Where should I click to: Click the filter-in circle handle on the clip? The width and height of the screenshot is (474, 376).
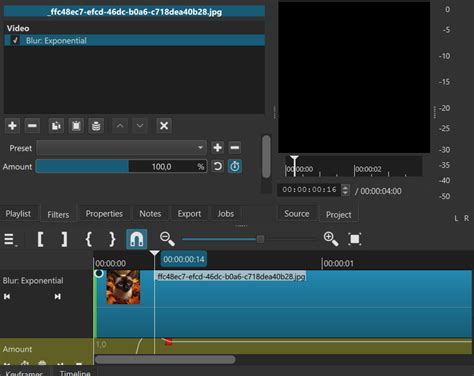point(99,274)
